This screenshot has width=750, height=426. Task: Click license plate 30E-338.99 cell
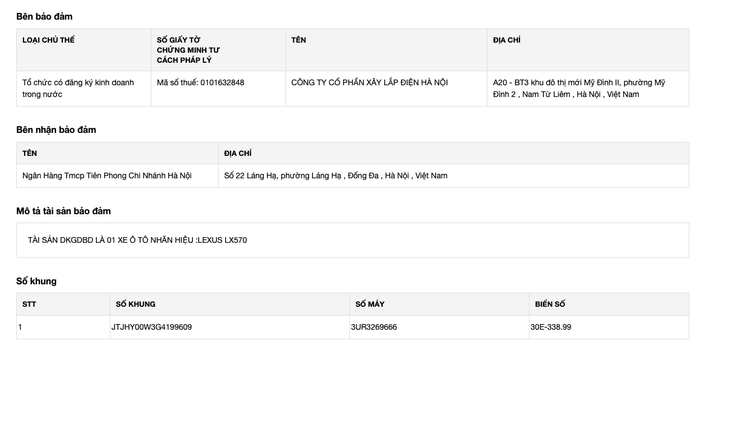click(551, 327)
